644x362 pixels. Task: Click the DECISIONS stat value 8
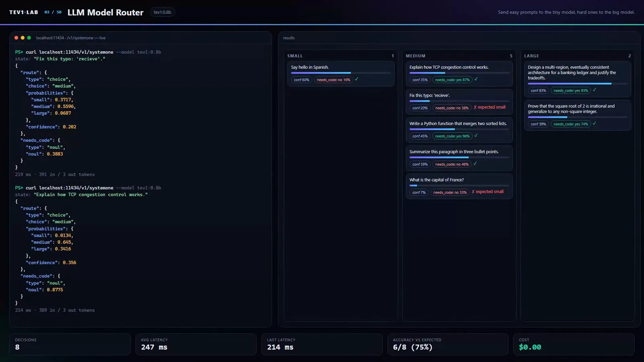(17, 347)
